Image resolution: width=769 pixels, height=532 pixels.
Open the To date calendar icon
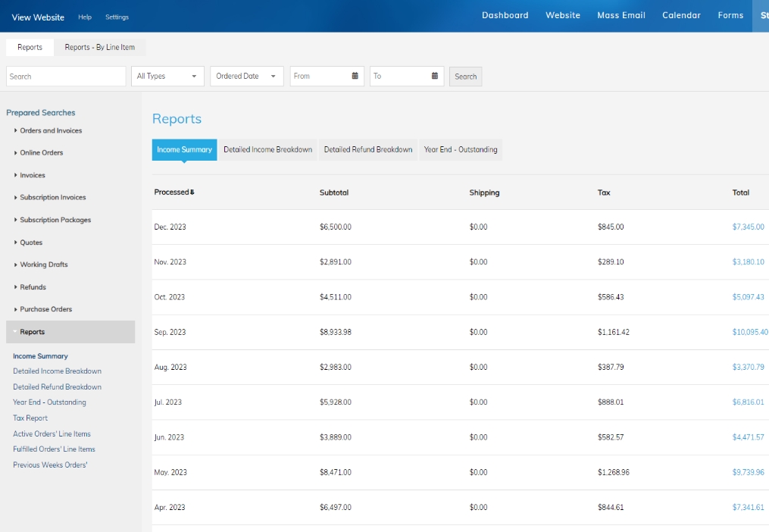click(435, 76)
